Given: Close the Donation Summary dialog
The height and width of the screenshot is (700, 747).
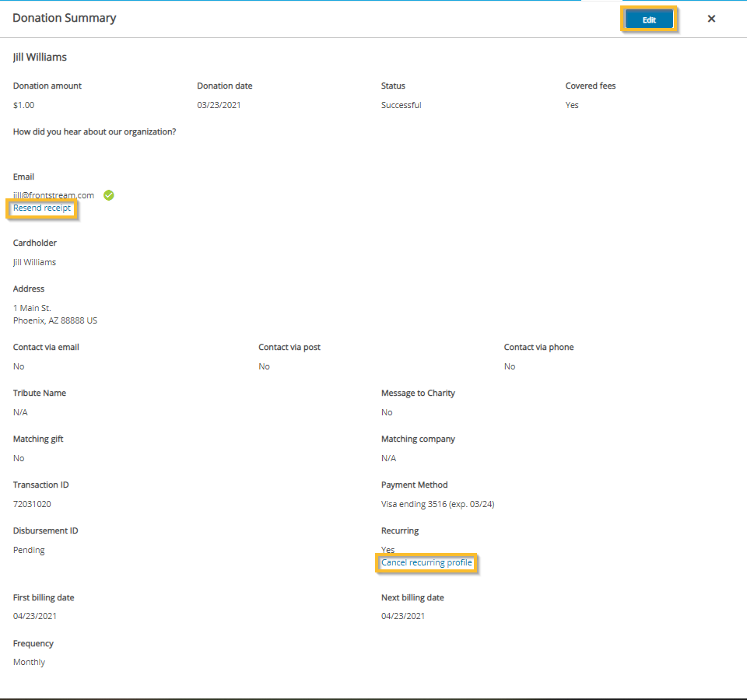Looking at the screenshot, I should click(711, 19).
